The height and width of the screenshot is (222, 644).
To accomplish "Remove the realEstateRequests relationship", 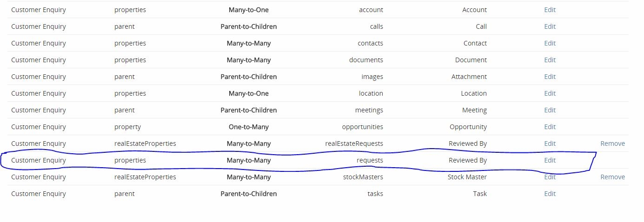I will tap(612, 144).
